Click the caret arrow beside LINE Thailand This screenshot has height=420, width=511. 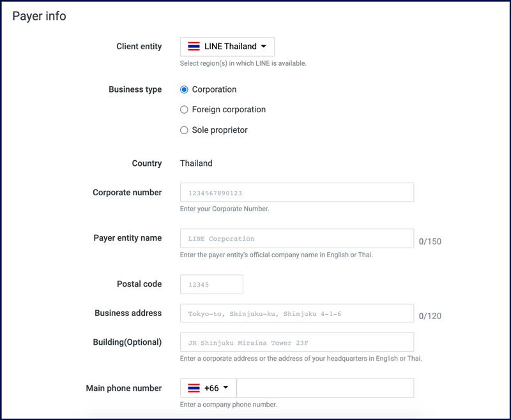[264, 47]
